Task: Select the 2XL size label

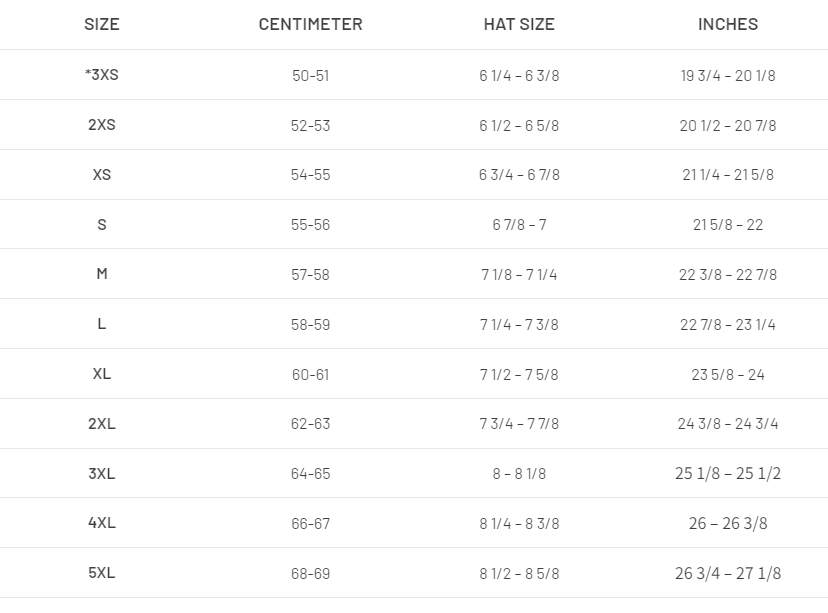Action: (102, 423)
